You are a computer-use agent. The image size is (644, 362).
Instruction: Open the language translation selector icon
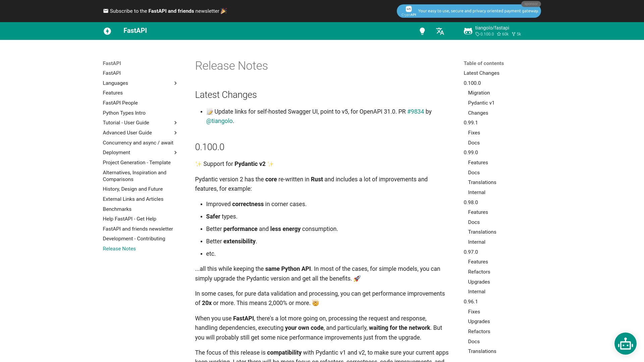440,31
